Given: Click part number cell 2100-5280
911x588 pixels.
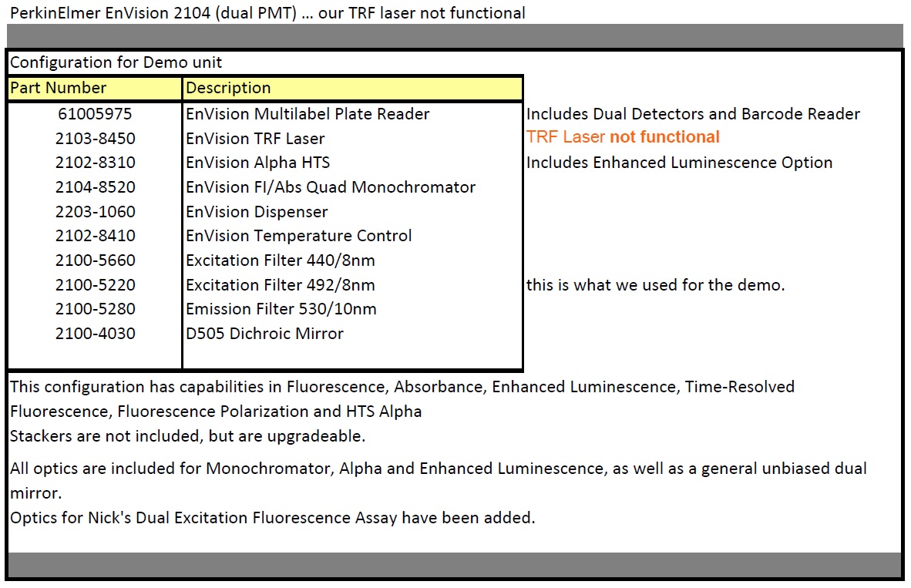Looking at the screenshot, I should [x=96, y=309].
